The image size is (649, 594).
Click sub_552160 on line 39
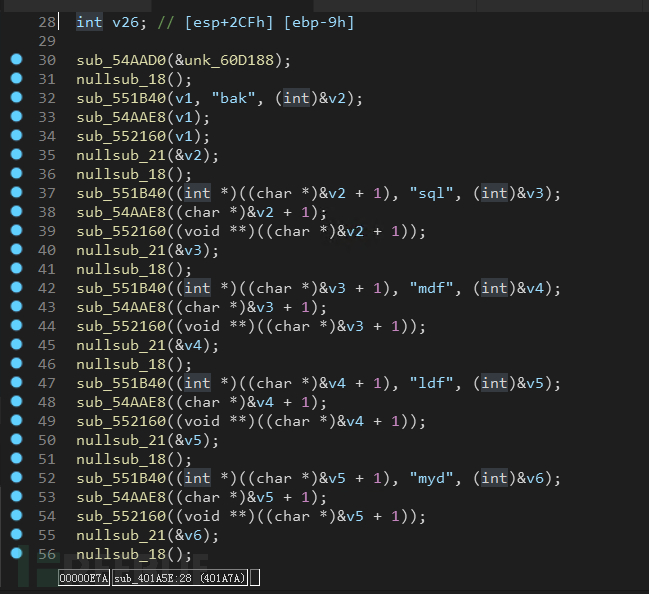click(121, 231)
